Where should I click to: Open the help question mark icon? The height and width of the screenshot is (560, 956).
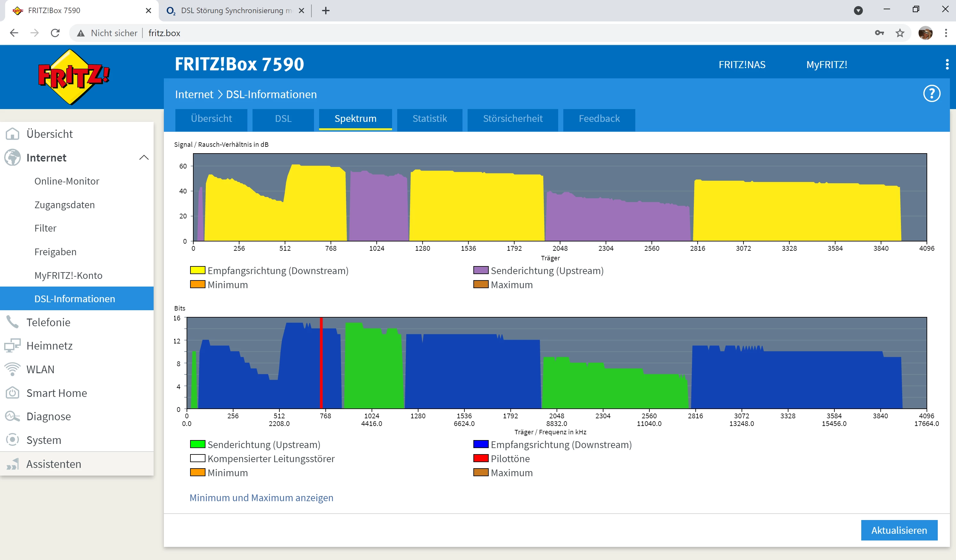(931, 94)
